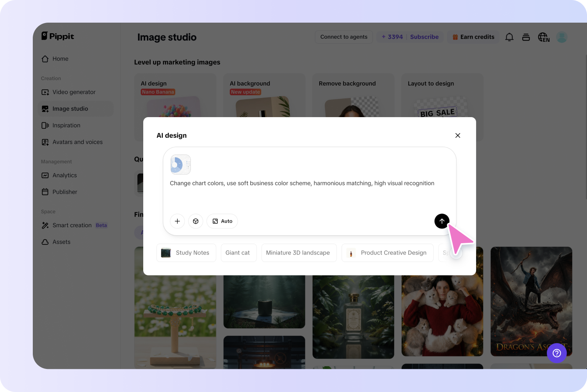Click the Nano Banana badge
The image size is (587, 392).
[x=158, y=92]
